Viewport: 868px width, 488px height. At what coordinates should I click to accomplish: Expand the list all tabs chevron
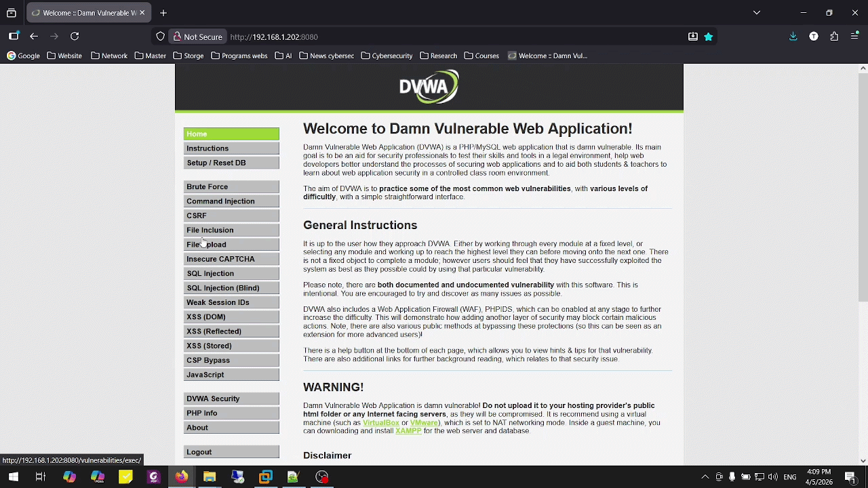tap(757, 13)
